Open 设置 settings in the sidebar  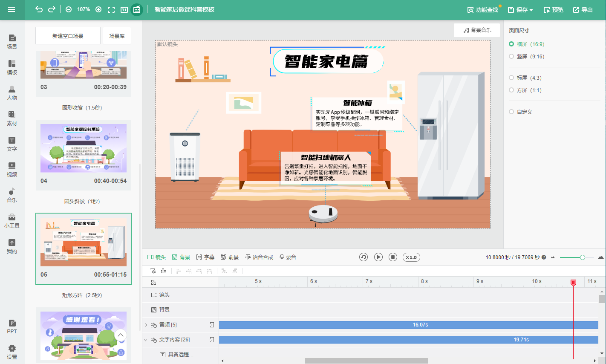12,352
